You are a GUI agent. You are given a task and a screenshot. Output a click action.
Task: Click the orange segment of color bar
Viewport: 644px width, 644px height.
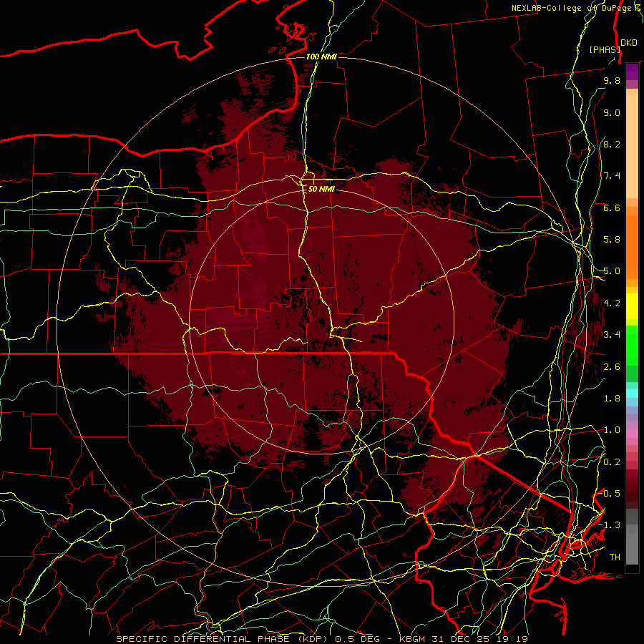(x=632, y=243)
